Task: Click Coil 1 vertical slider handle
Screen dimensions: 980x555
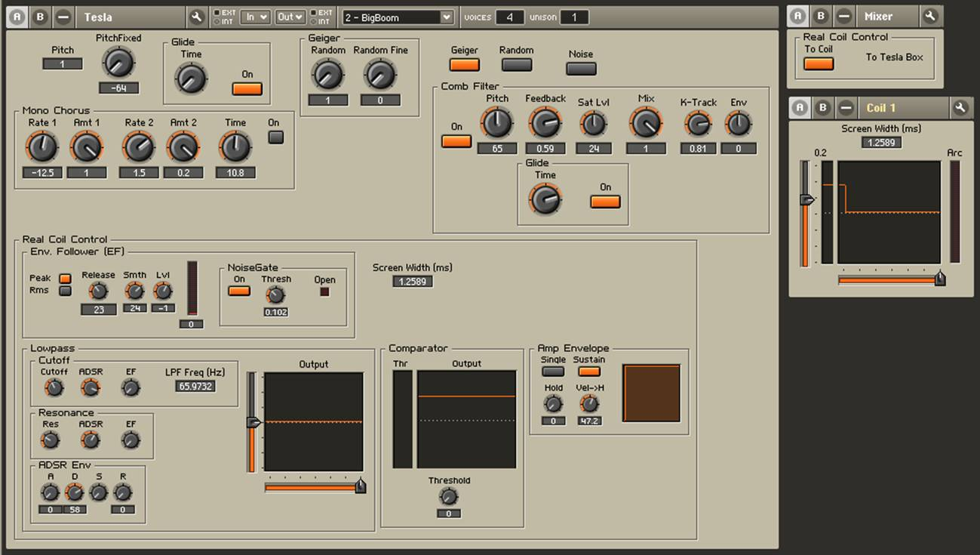Action: pyautogui.click(x=806, y=199)
